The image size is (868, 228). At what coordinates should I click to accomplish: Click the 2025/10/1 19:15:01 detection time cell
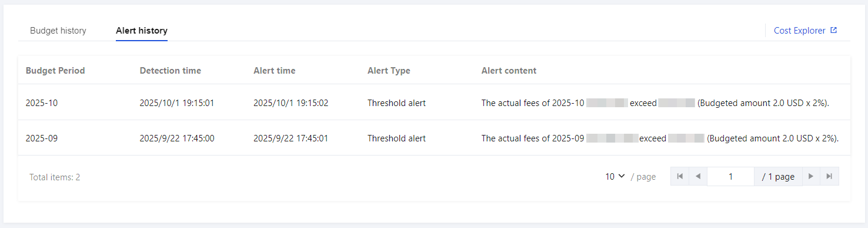click(x=177, y=103)
